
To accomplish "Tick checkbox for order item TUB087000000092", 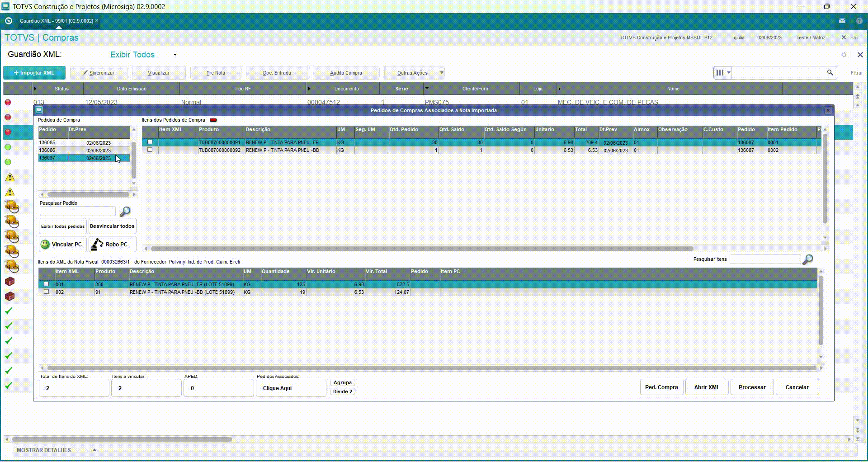I will pyautogui.click(x=150, y=150).
